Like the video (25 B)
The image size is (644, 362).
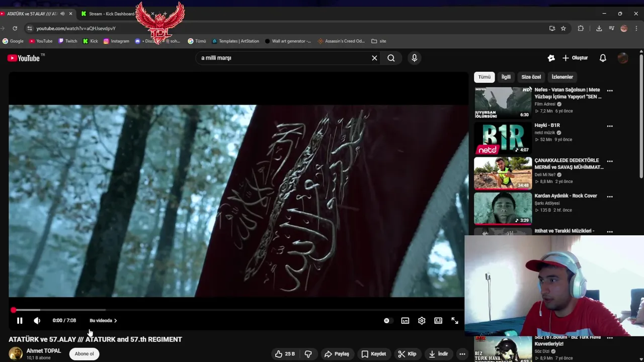(x=285, y=354)
